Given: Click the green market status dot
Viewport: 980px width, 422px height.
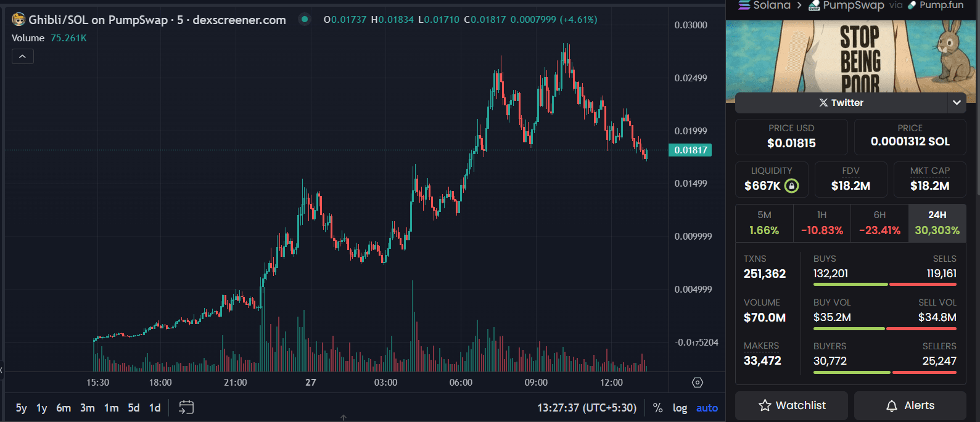Looking at the screenshot, I should point(305,19).
